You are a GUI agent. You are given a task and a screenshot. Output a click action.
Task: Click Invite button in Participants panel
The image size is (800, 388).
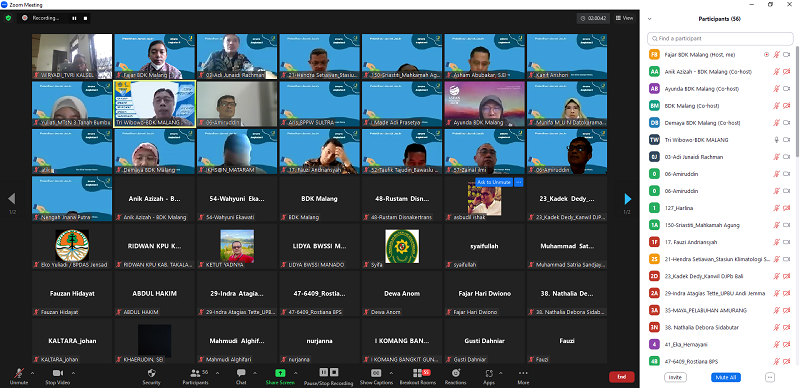coord(675,377)
